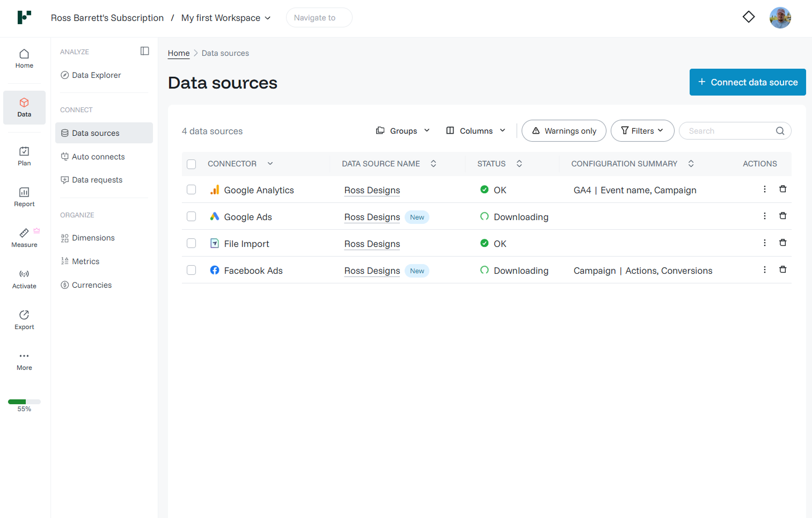Open the Export section in the rail
Viewport: 812px width, 518px height.
24,320
